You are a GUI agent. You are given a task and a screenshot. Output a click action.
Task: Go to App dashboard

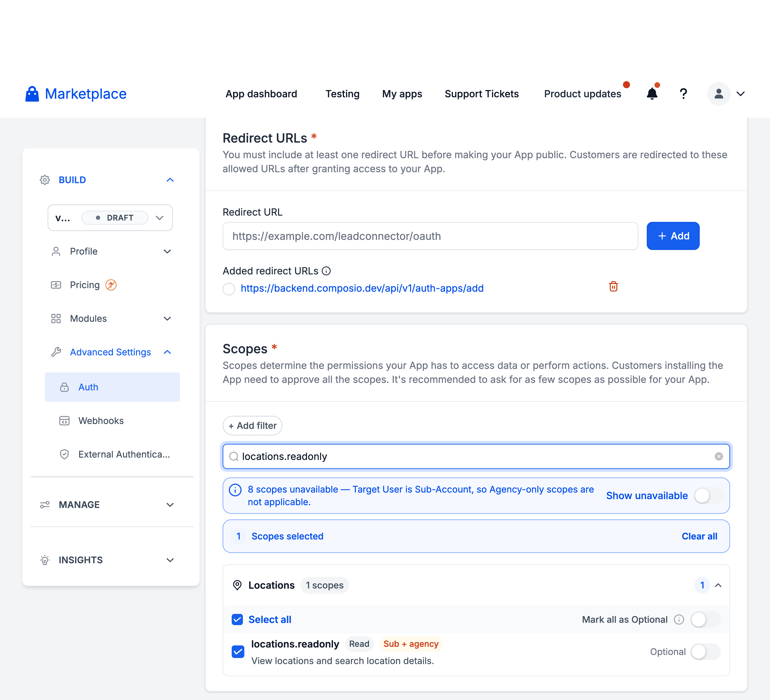261,94
